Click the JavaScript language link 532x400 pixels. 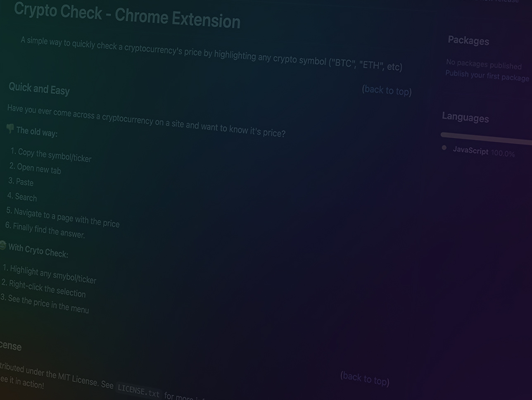pyautogui.click(x=470, y=150)
